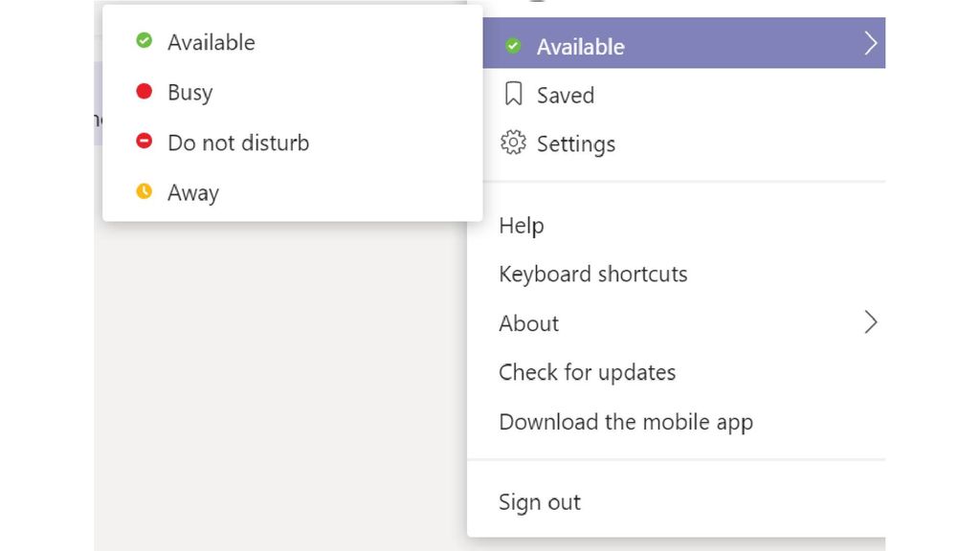
Task: Click the Do not disturb red icon
Action: pyautogui.click(x=145, y=143)
